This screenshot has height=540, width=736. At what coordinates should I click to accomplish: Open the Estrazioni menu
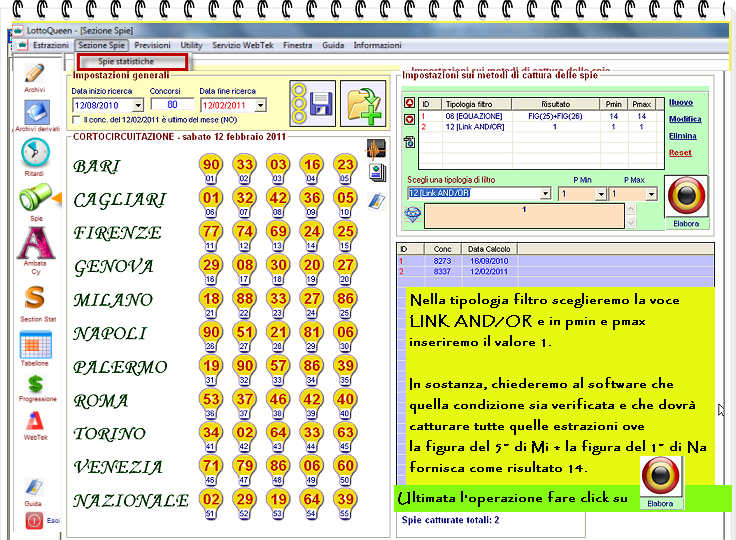(x=51, y=46)
